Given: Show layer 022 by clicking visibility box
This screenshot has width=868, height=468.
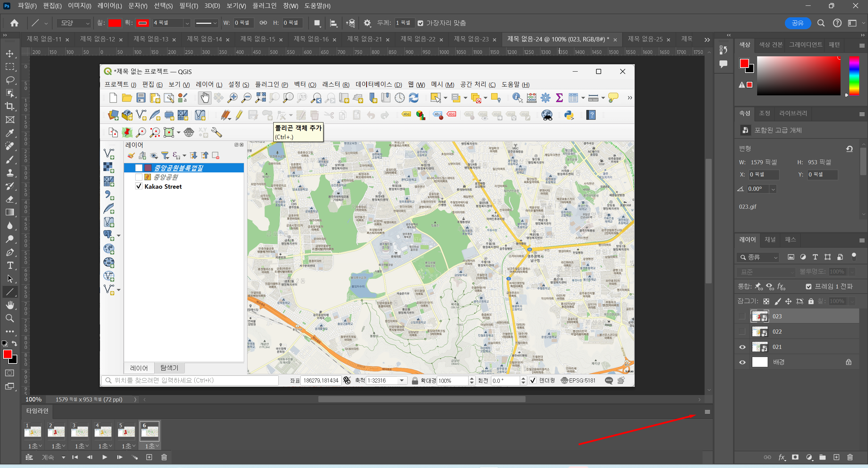Looking at the screenshot, I should point(742,332).
